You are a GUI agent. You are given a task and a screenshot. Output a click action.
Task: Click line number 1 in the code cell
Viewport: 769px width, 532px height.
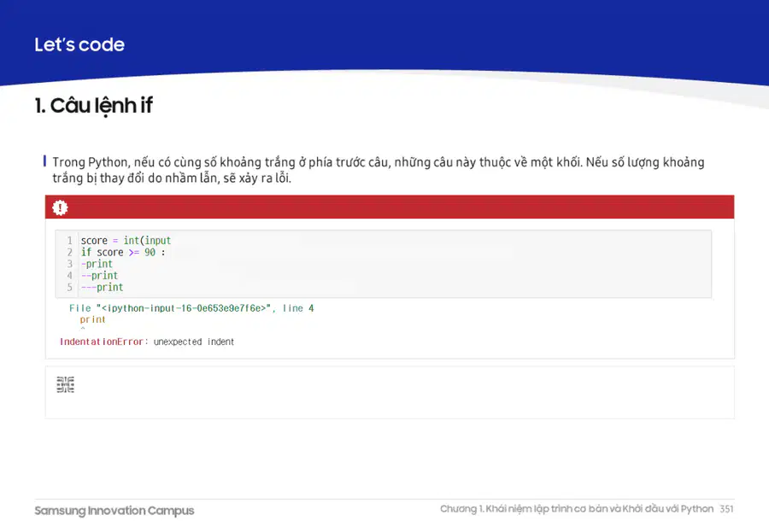coord(70,241)
